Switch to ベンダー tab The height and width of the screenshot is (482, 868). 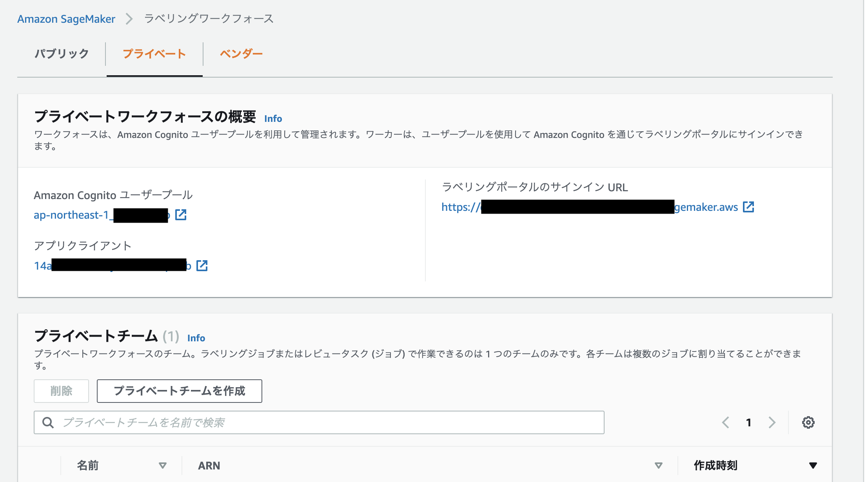click(241, 54)
